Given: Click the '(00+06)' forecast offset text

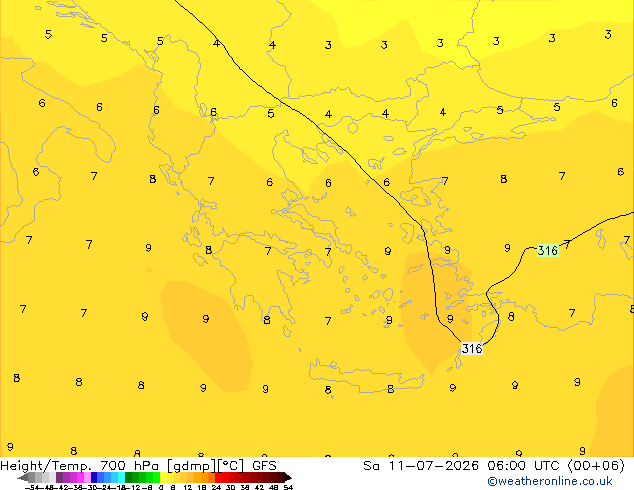Looking at the screenshot, I should [596, 466].
